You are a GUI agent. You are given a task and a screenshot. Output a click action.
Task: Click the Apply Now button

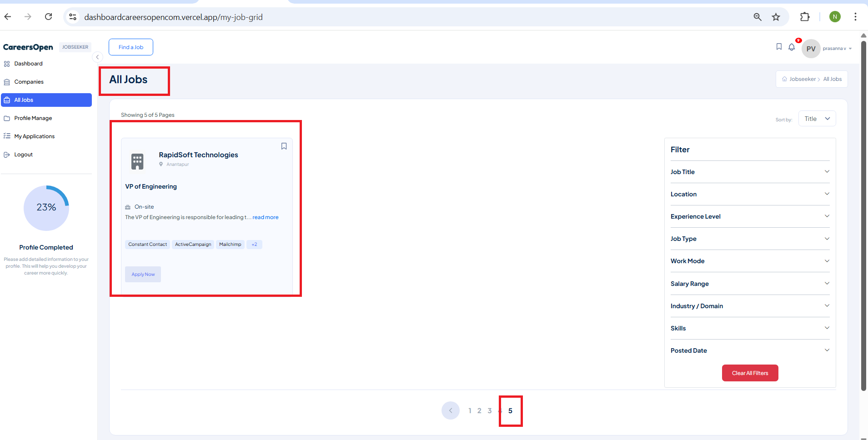[x=143, y=274]
